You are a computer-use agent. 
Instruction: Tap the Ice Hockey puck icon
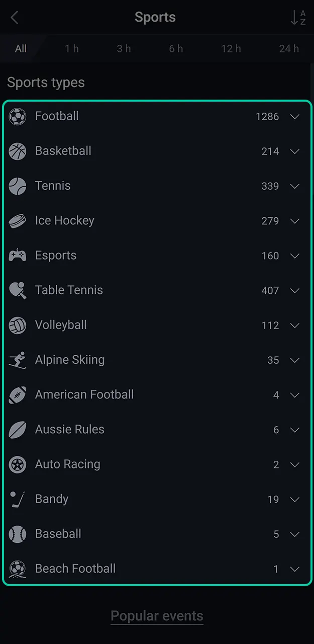point(18,221)
